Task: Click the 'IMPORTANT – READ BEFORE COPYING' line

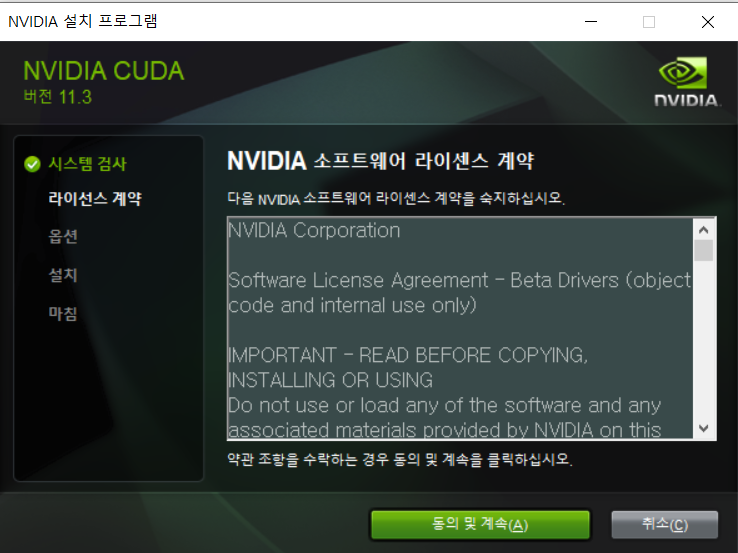Action: coord(408,355)
